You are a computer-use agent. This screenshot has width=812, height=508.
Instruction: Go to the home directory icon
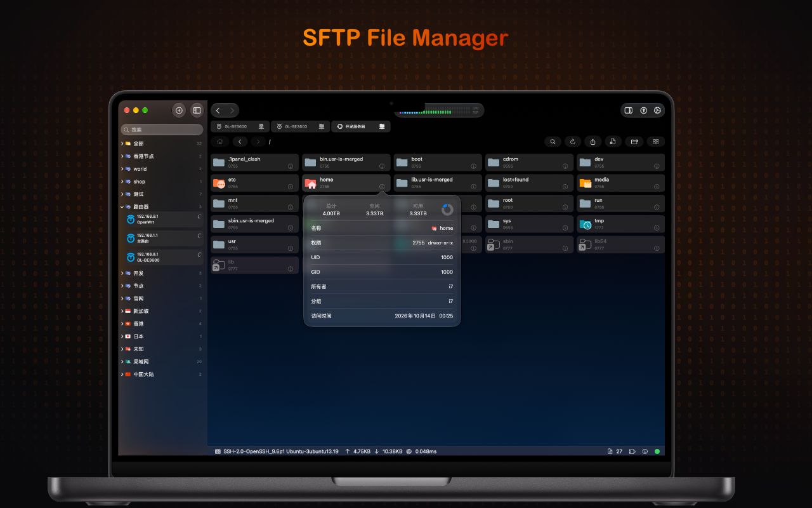pos(219,142)
